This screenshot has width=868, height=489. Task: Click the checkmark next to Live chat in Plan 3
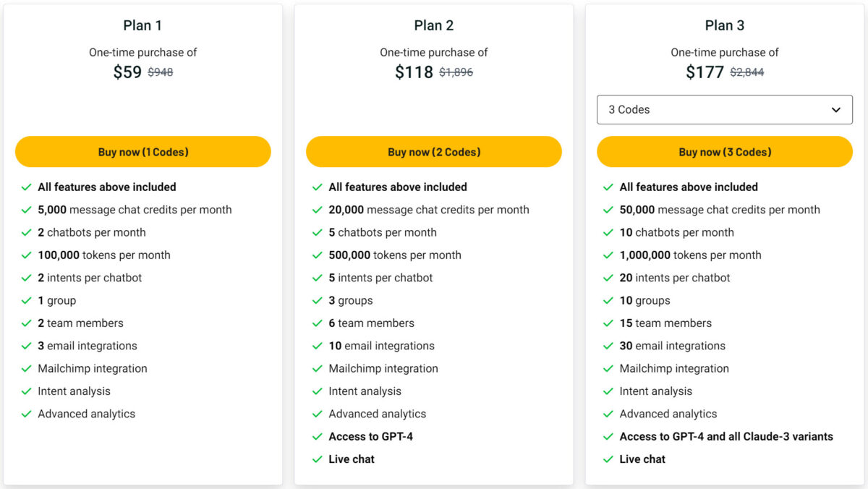click(608, 459)
